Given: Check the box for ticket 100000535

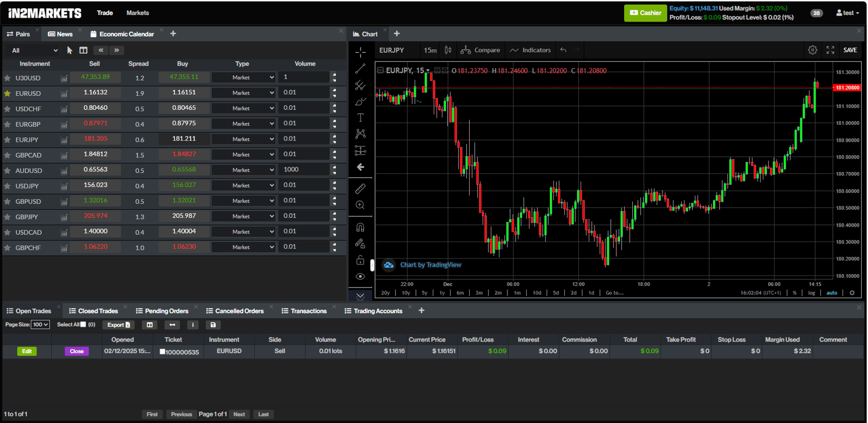Looking at the screenshot, I should (163, 352).
